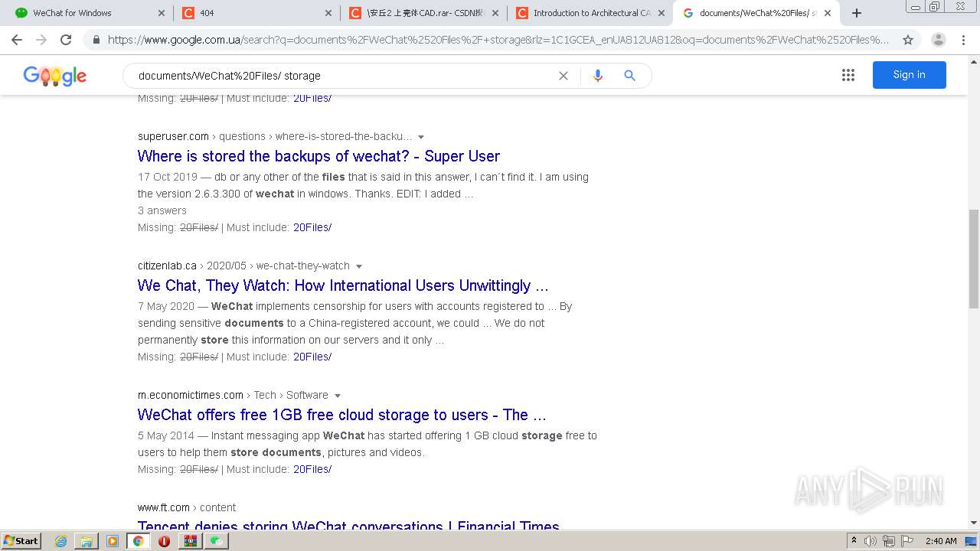Click the Sign in button
The width and height of the screenshot is (980, 551).
click(910, 75)
